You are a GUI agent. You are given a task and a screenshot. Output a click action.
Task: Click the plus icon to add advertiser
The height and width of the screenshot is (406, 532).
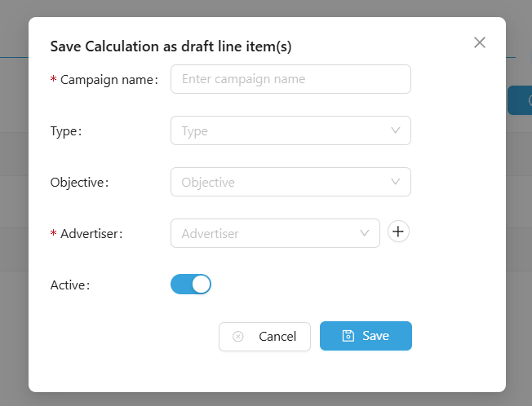tap(398, 232)
